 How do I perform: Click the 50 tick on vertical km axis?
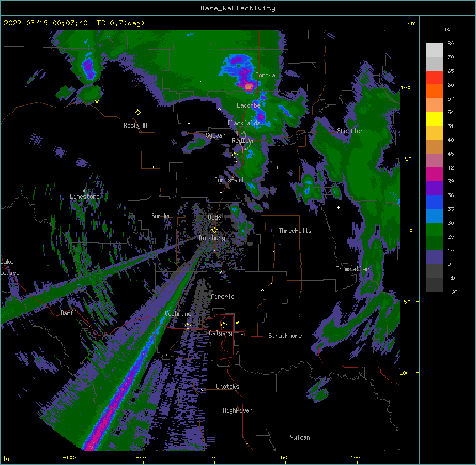[408, 158]
